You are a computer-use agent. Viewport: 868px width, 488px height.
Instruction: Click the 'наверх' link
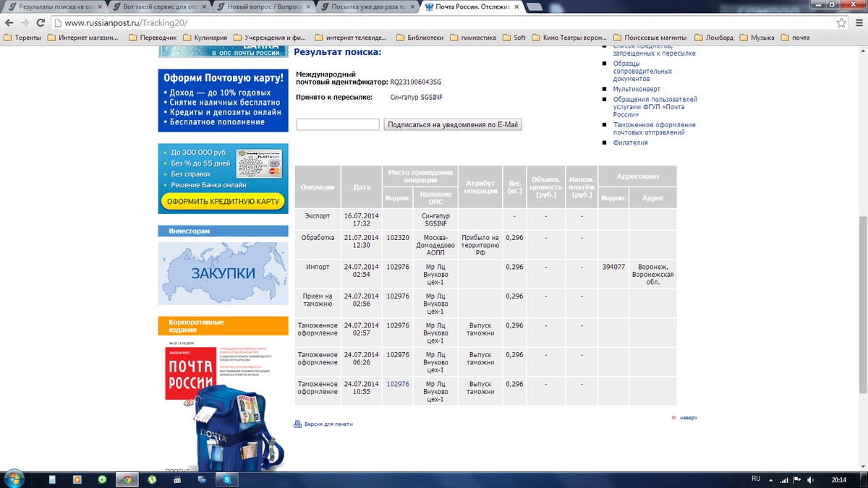coord(687,417)
